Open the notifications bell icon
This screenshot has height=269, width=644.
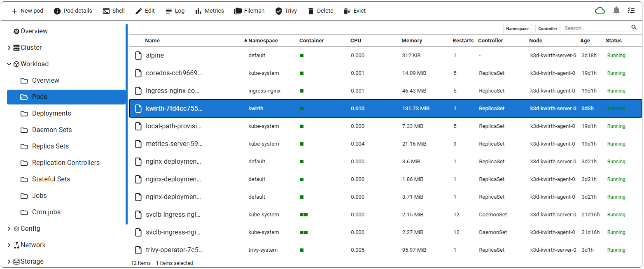(x=616, y=11)
